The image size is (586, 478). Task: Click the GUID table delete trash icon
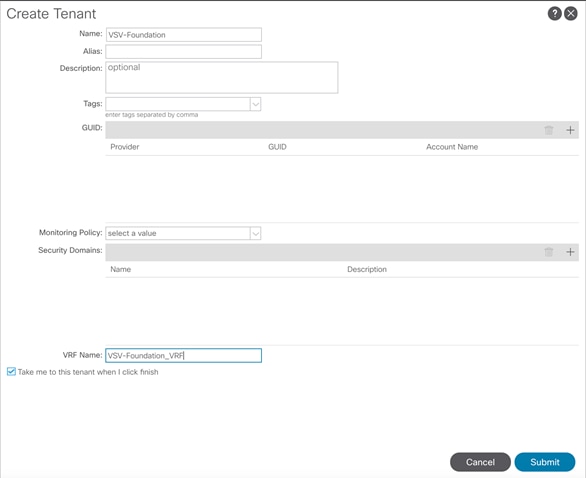(549, 130)
